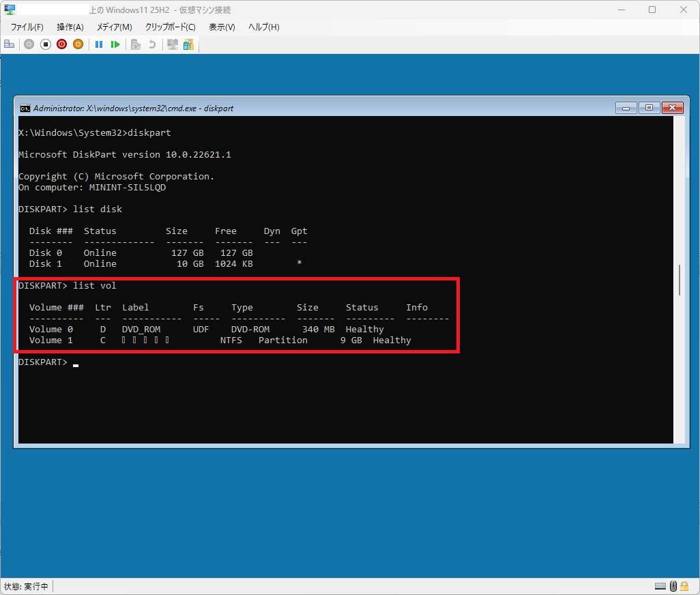Click the cmd.exe window title bar icon
Screen dimensions: 700x595
(x=25, y=108)
